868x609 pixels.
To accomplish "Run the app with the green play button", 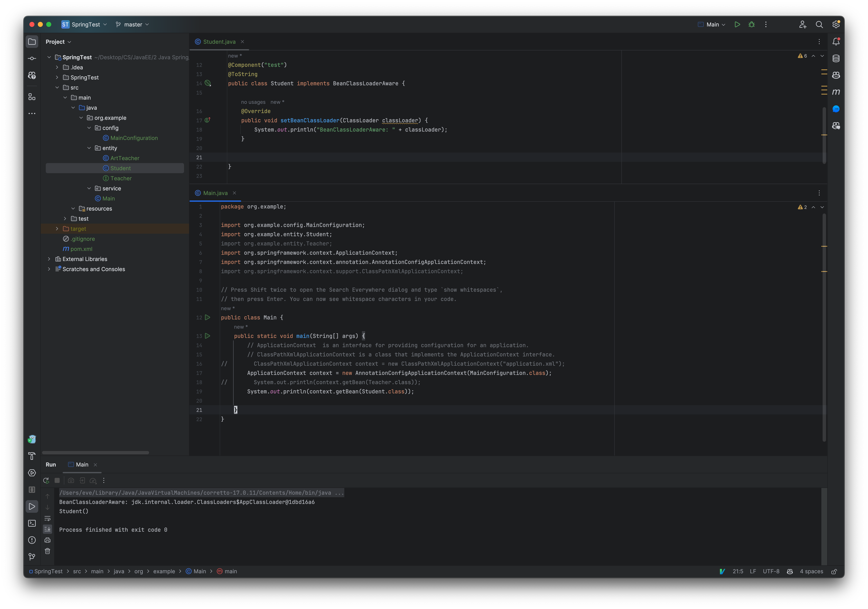I will click(x=737, y=24).
